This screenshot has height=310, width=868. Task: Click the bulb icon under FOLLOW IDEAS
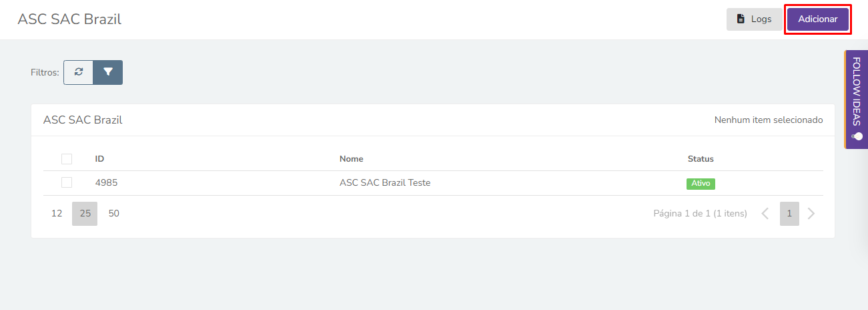[x=857, y=136]
